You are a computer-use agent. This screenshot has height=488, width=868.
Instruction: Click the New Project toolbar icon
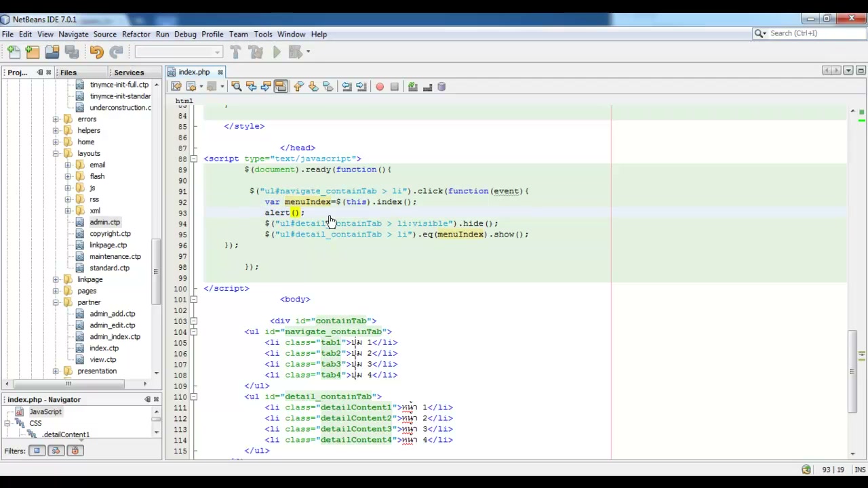[33, 52]
